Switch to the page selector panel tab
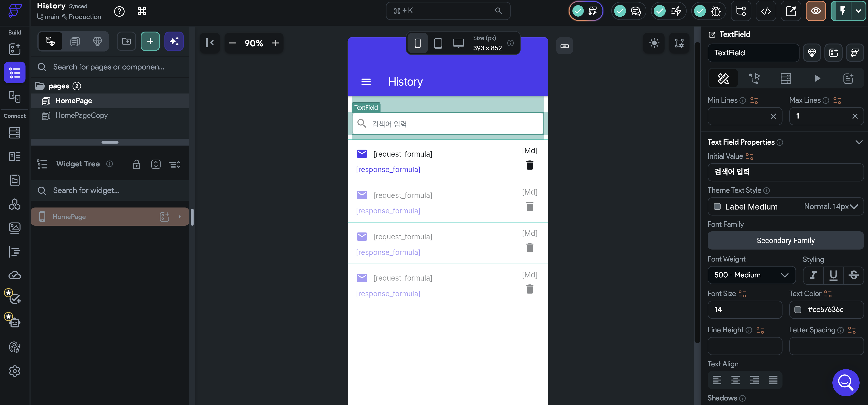Image resolution: width=868 pixels, height=405 pixels. pyautogui.click(x=75, y=42)
